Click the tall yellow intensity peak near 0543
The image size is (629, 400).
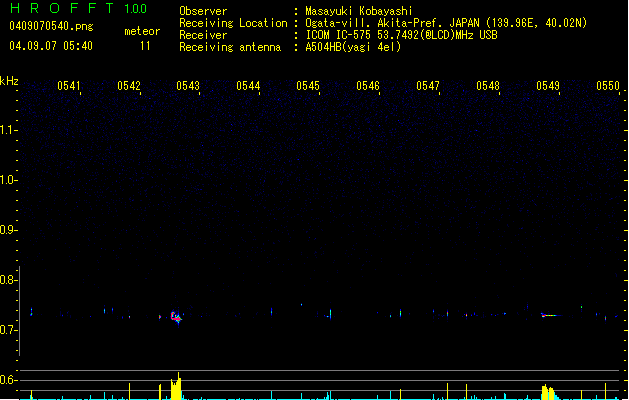click(x=176, y=386)
